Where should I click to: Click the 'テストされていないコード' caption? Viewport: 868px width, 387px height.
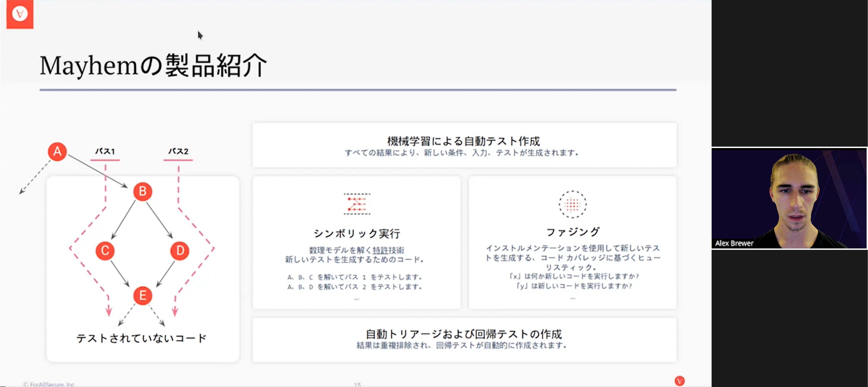(142, 338)
